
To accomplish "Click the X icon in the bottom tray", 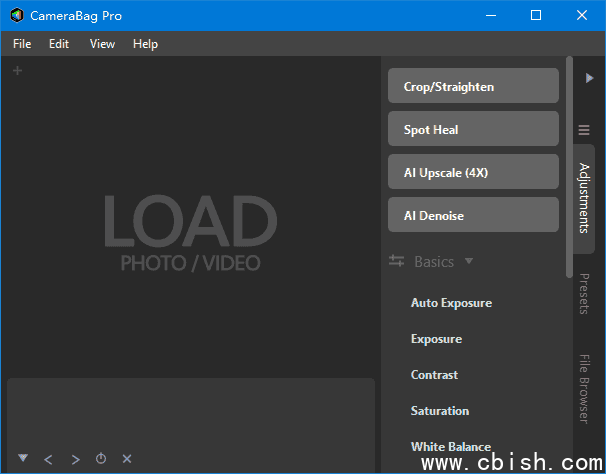I will [127, 459].
